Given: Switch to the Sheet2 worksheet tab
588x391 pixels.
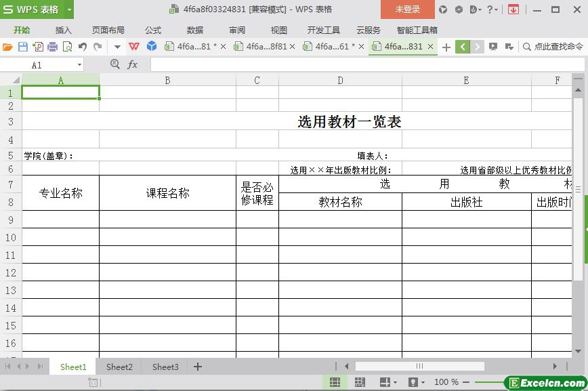Looking at the screenshot, I should 119,367.
